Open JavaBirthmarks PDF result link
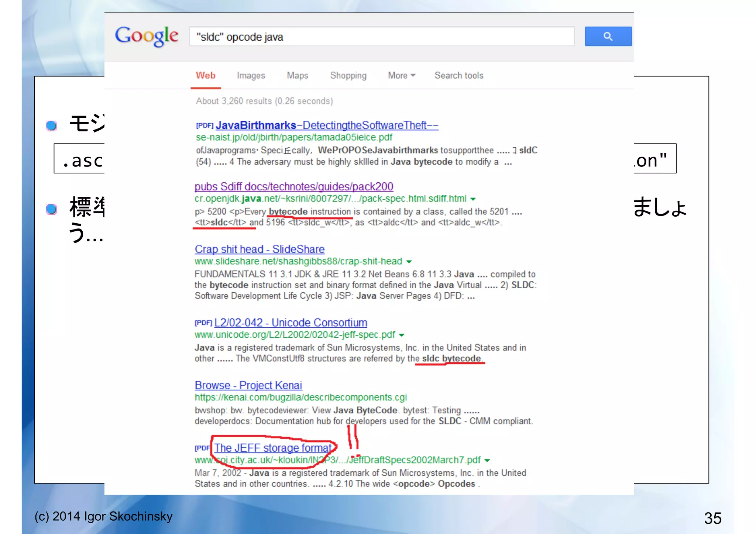The image size is (756, 534). pyautogui.click(x=326, y=125)
